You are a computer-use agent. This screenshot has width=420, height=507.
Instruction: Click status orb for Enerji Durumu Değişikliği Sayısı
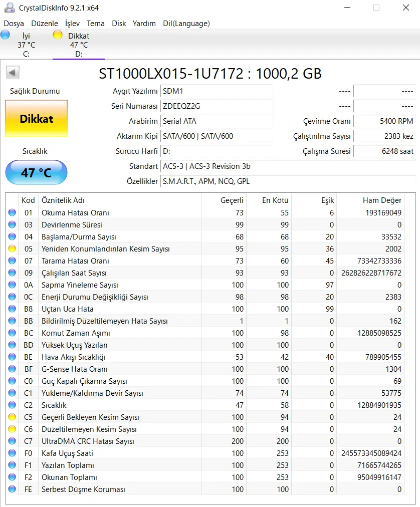[x=12, y=297]
